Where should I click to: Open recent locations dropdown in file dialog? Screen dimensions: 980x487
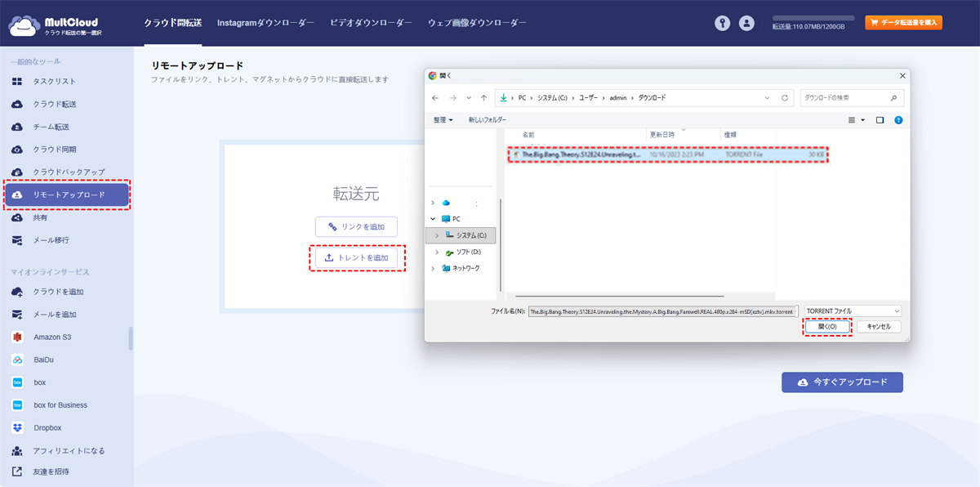click(x=468, y=97)
